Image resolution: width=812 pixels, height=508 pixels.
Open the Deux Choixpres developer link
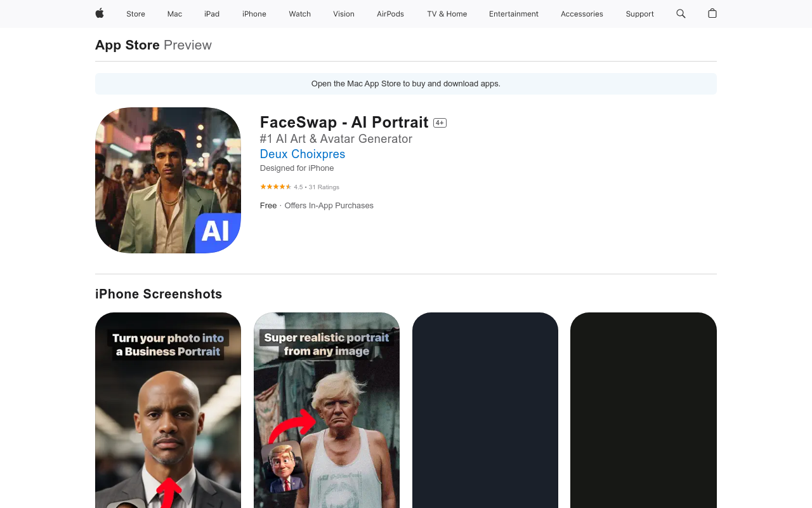(x=303, y=154)
